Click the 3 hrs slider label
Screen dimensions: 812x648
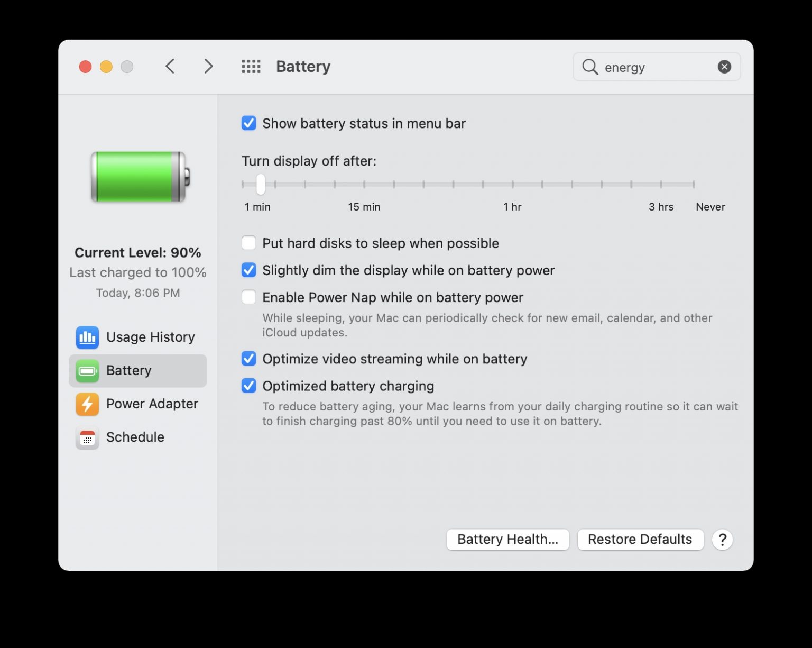661,207
